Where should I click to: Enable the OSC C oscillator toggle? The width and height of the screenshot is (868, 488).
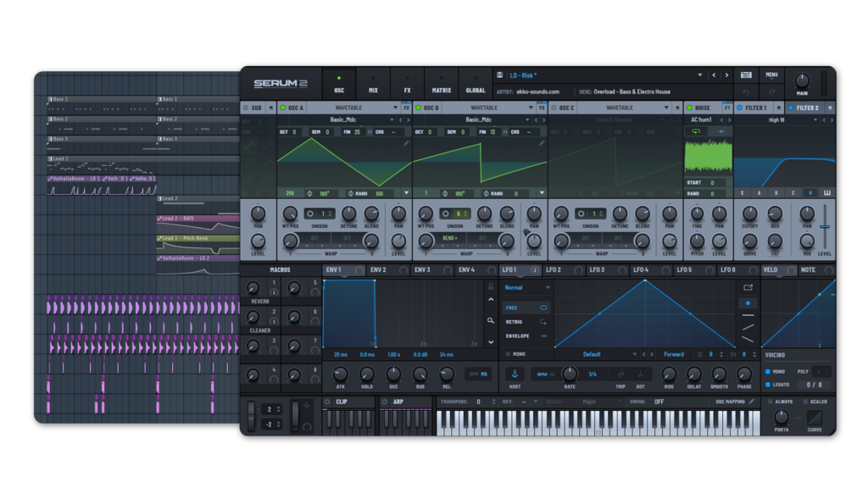click(x=554, y=108)
